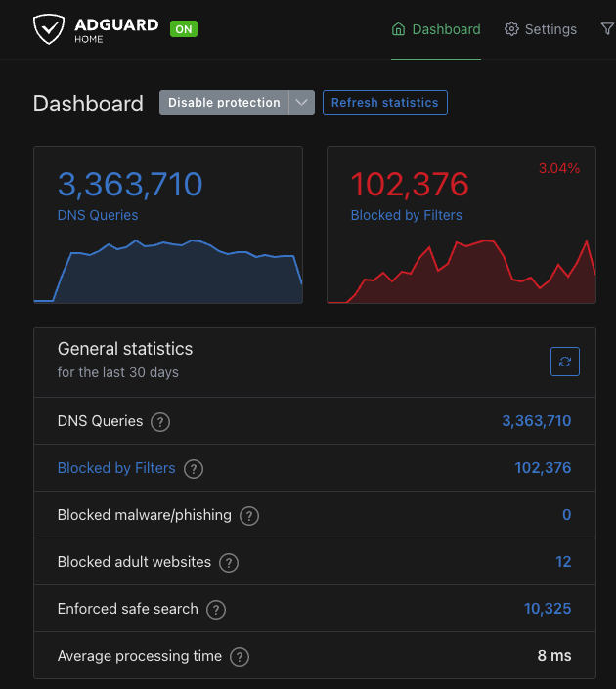Click help icon beside Average processing time
The image size is (616, 689).
240,657
